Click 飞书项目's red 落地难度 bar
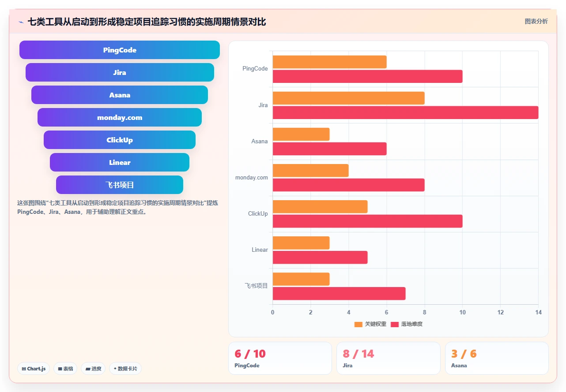 pyautogui.click(x=339, y=293)
